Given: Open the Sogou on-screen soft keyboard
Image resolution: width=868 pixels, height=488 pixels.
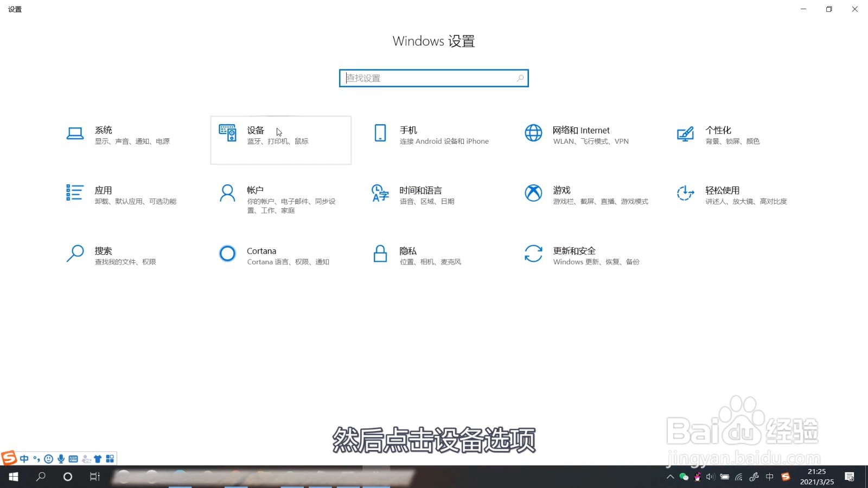Looking at the screenshot, I should point(73,459).
